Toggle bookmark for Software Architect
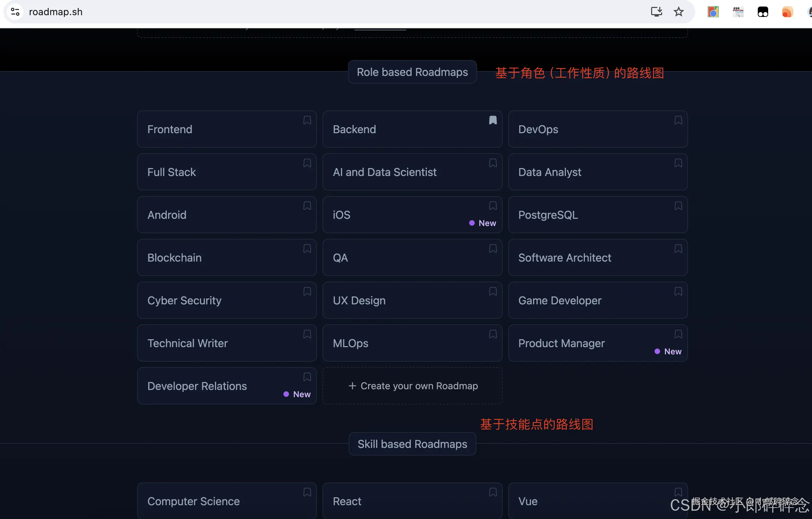Viewport: 812px width, 519px height. pos(678,248)
